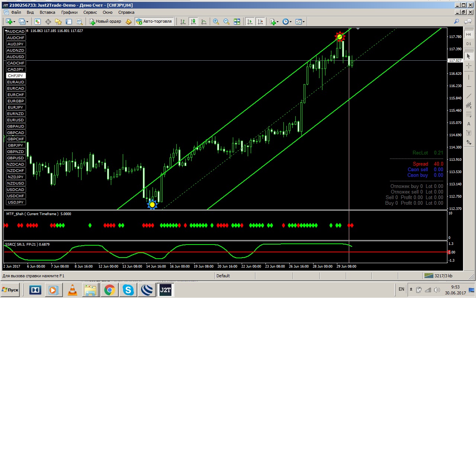The height and width of the screenshot is (463, 476).
Task: Select the Crosshair tool in side toolbar
Action: pyautogui.click(x=469, y=66)
